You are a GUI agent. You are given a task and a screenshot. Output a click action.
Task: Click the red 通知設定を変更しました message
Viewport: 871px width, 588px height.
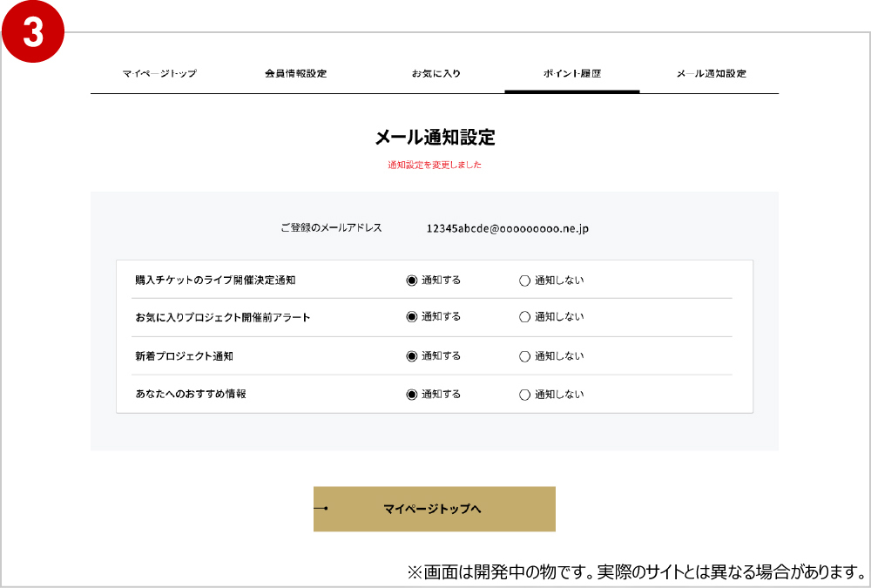tap(435, 165)
